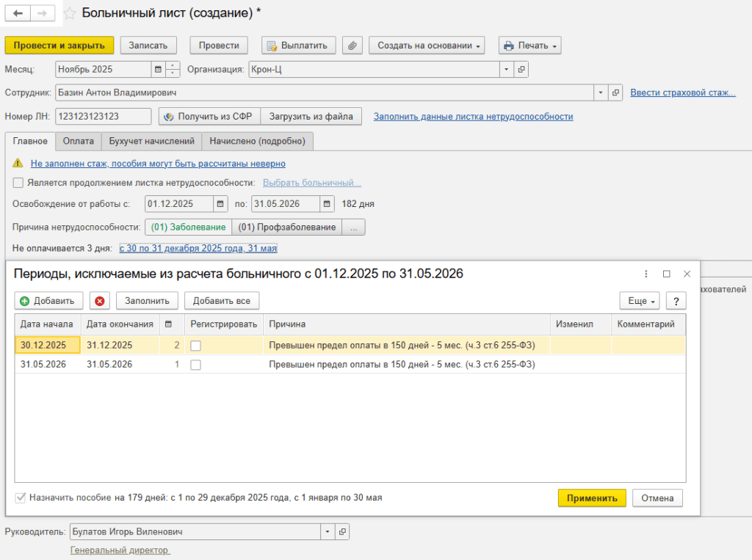Viewport: 752px width, 560px height.
Task: Click red delete row icon in dialog
Action: 100,301
